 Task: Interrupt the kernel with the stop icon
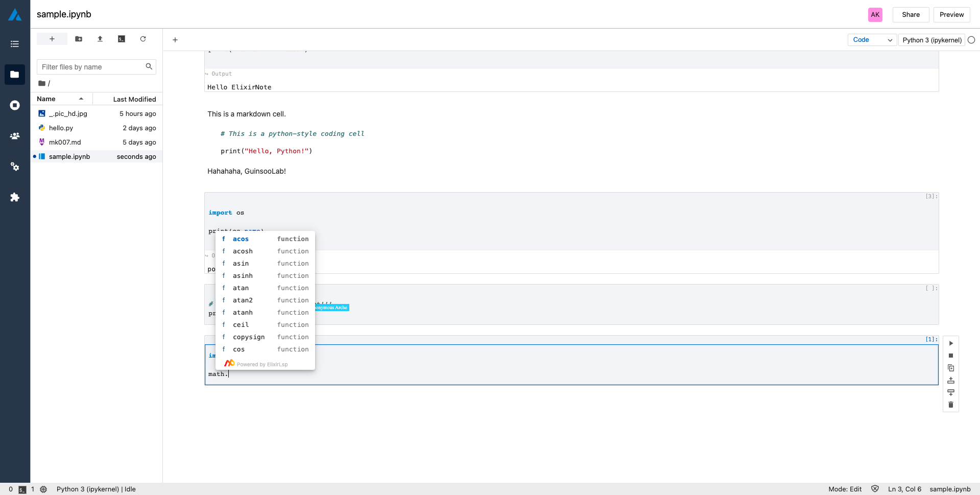point(951,356)
